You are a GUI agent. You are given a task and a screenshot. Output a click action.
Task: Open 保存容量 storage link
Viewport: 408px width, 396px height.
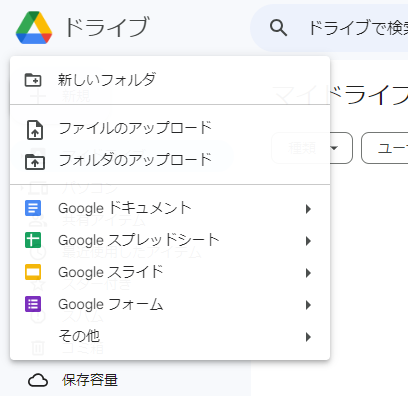[x=90, y=380]
